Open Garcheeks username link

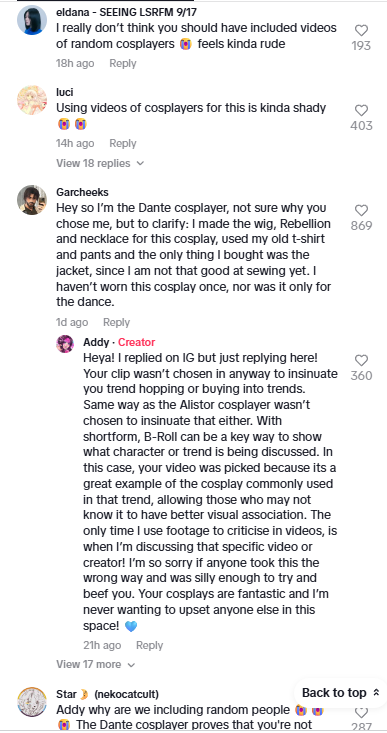coord(82,192)
